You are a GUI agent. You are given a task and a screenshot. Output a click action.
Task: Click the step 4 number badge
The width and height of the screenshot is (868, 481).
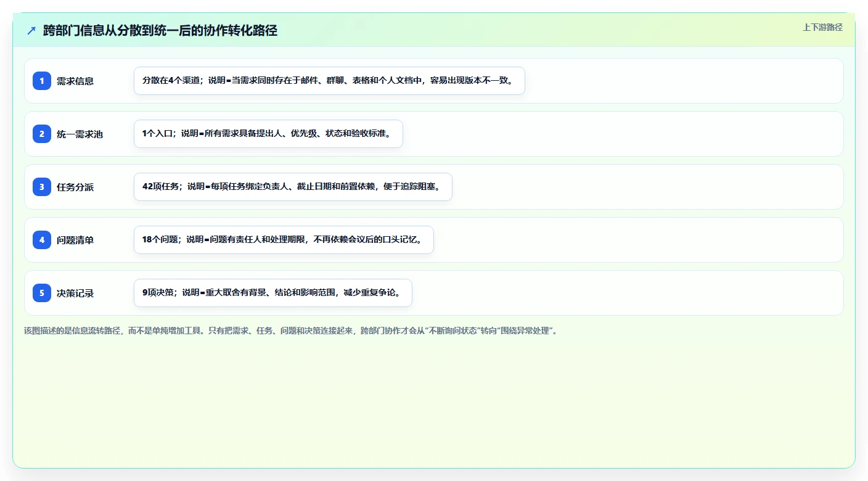pyautogui.click(x=42, y=240)
